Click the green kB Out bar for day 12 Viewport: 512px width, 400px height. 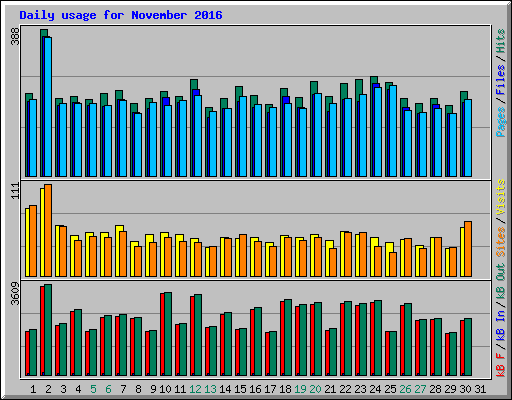(198, 335)
